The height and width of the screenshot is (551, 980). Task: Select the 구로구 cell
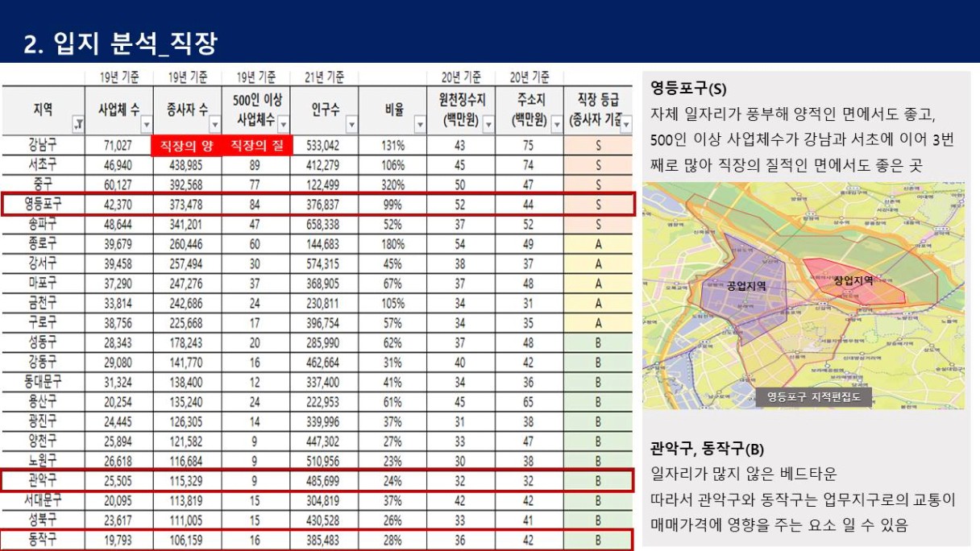coord(42,322)
